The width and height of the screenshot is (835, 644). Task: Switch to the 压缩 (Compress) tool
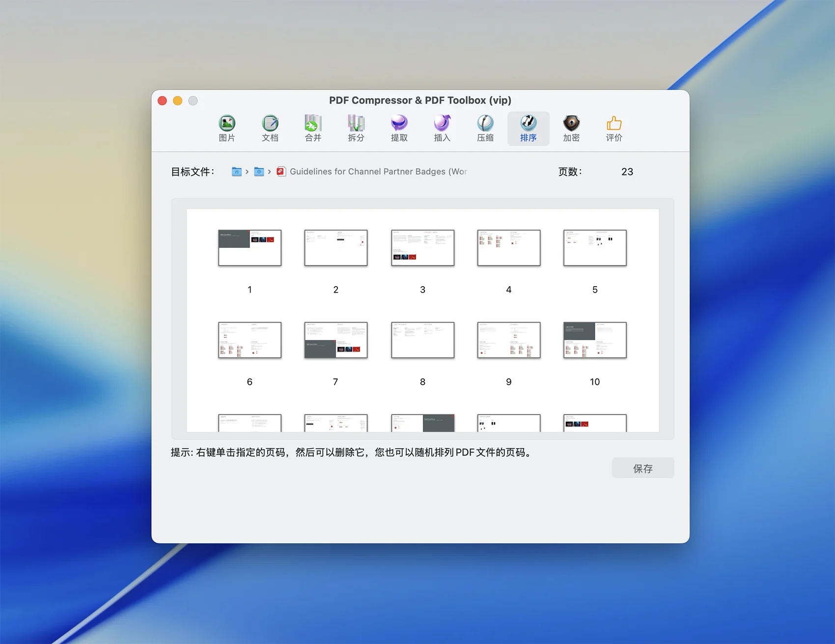tap(485, 128)
